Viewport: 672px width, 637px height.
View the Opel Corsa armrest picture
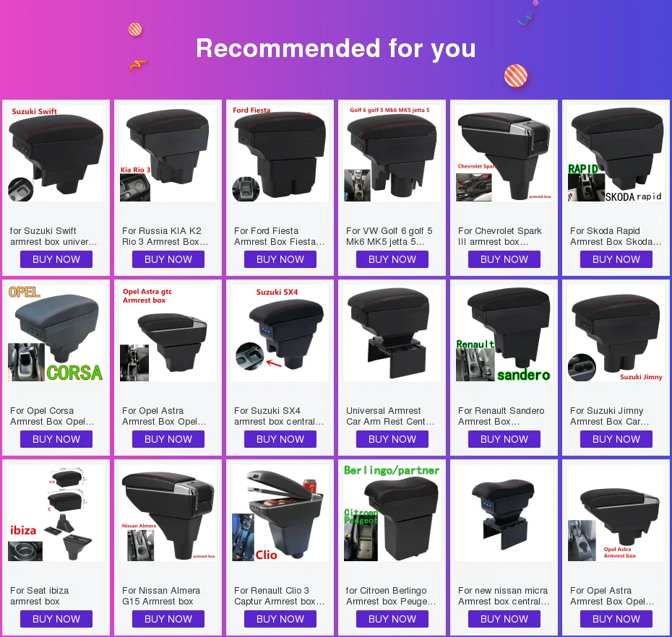[x=56, y=333]
